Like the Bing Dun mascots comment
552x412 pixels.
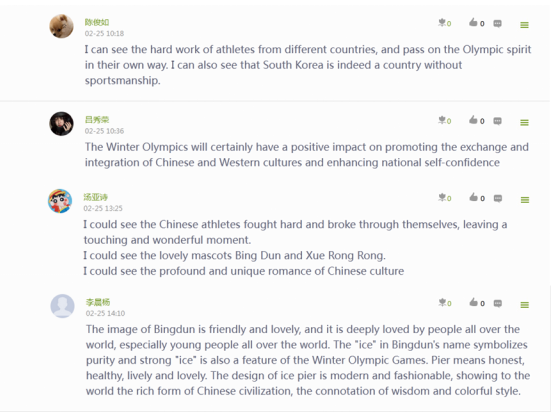pos(473,198)
